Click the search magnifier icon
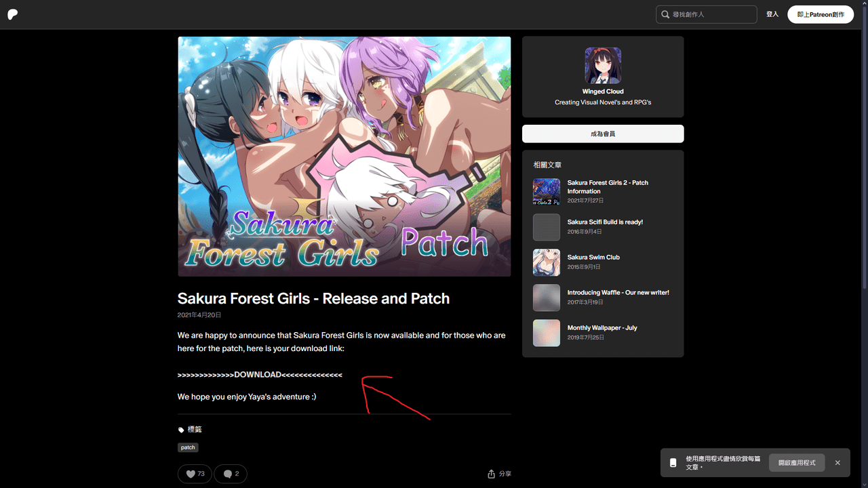 (665, 14)
